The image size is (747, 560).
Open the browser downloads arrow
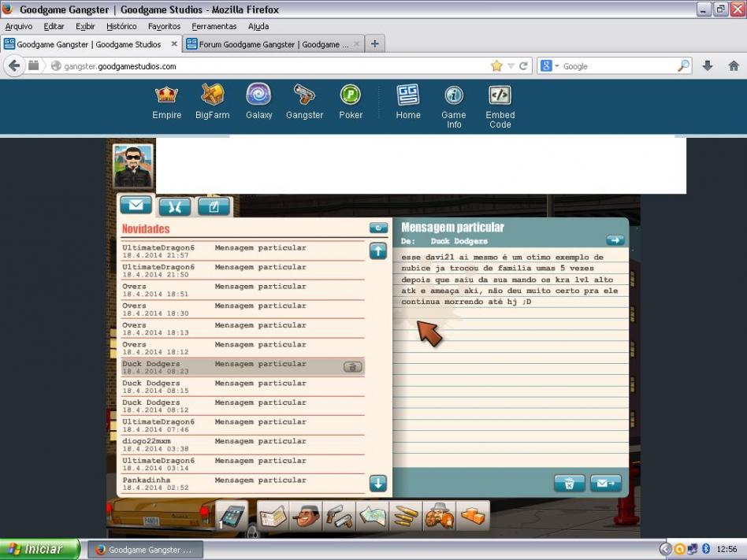click(708, 65)
